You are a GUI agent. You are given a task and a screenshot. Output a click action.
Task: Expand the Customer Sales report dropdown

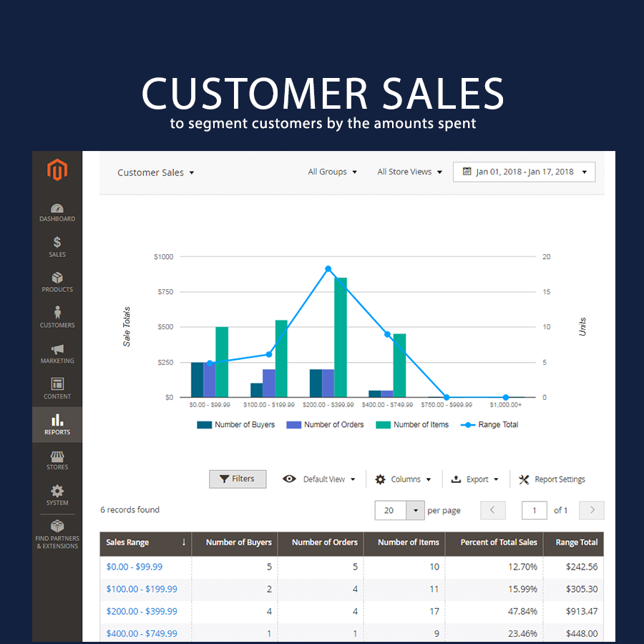click(156, 172)
